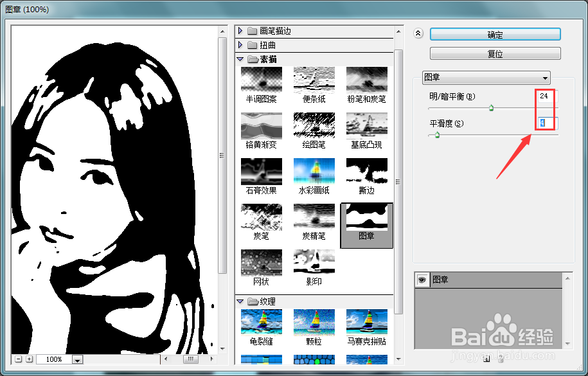The height and width of the screenshot is (376, 588).
Task: Delete the effect layer
Action: click(x=500, y=359)
